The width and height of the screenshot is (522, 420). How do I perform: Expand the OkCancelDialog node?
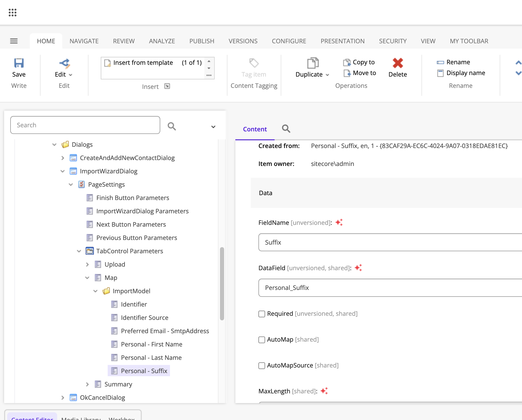click(63, 397)
